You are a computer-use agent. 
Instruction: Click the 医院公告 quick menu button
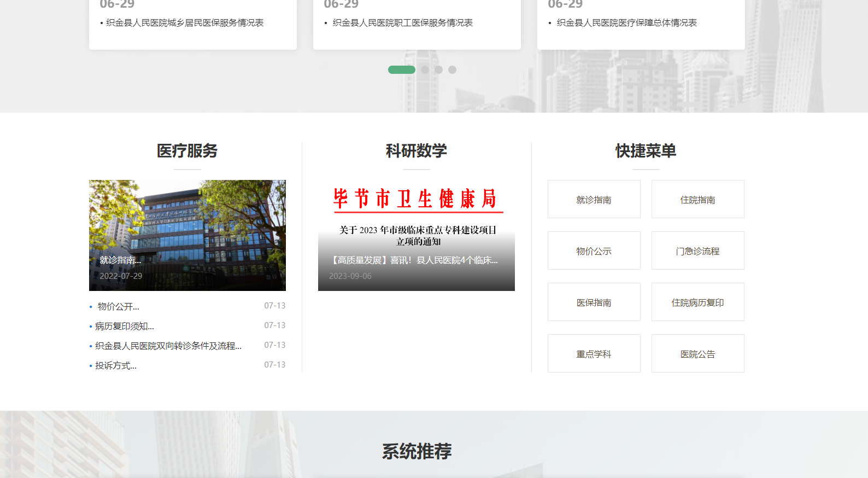click(x=698, y=353)
